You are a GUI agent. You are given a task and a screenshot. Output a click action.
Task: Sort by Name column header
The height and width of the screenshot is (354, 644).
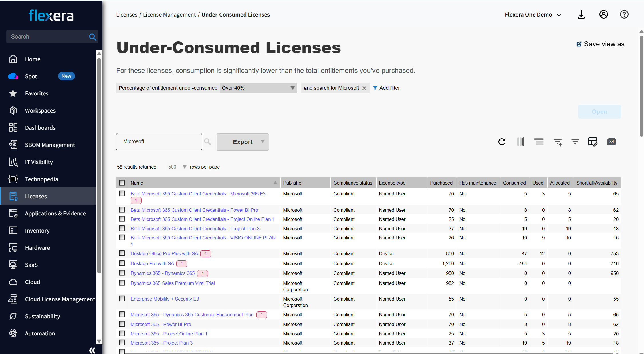(x=203, y=183)
